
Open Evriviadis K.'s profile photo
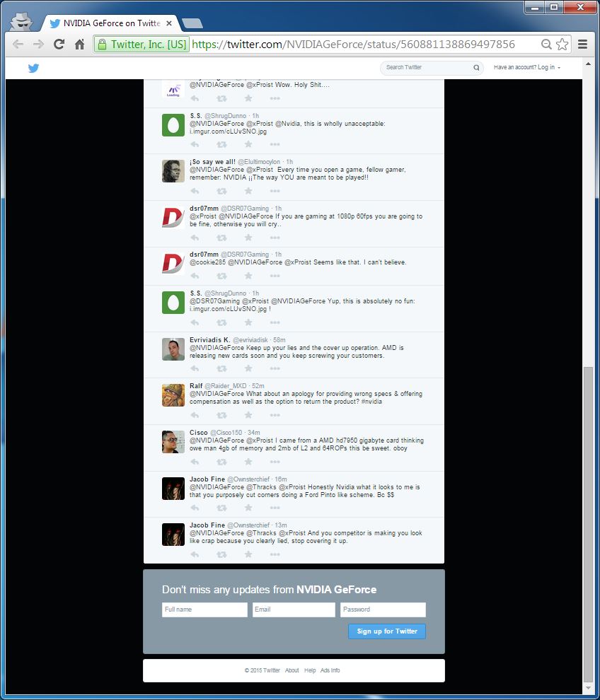click(x=173, y=349)
